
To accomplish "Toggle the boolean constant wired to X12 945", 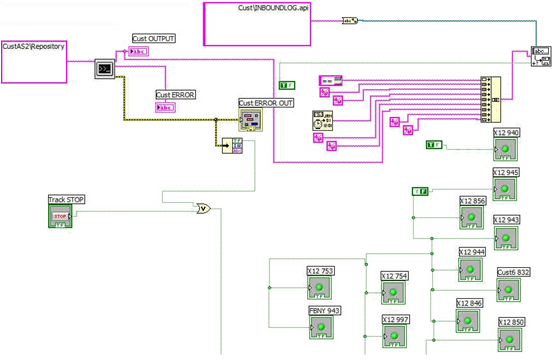I will (420, 191).
